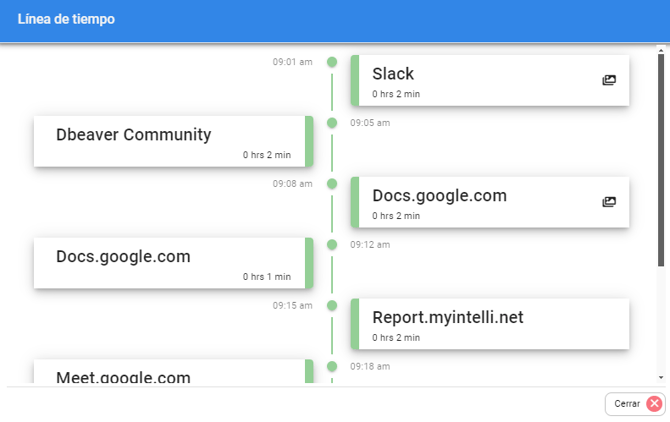Click the 09:18 am timeline dot
Image resolution: width=670 pixels, height=422 pixels.
click(x=332, y=366)
